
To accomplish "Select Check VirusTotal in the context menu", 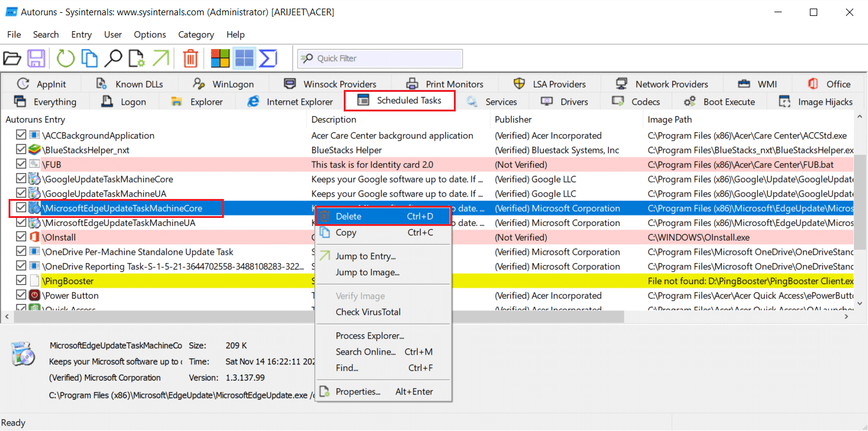I will pos(368,312).
